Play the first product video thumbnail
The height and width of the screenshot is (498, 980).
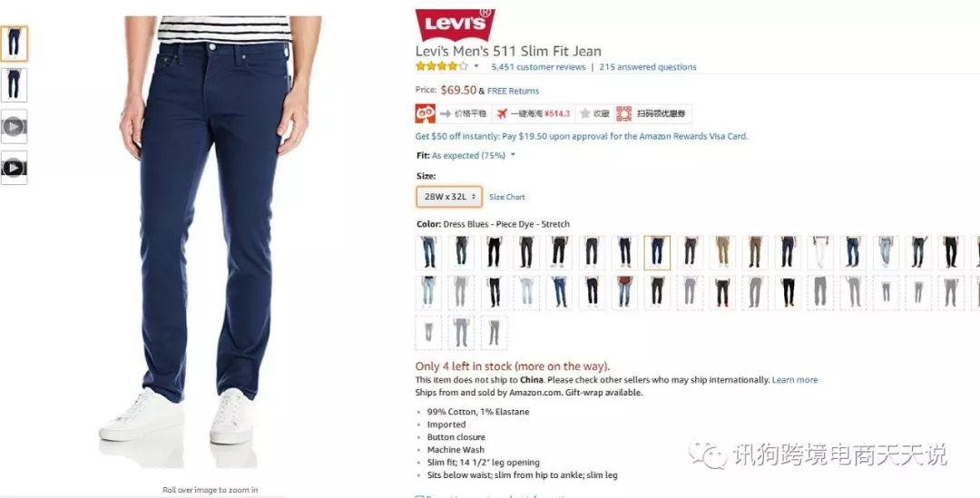[x=14, y=127]
